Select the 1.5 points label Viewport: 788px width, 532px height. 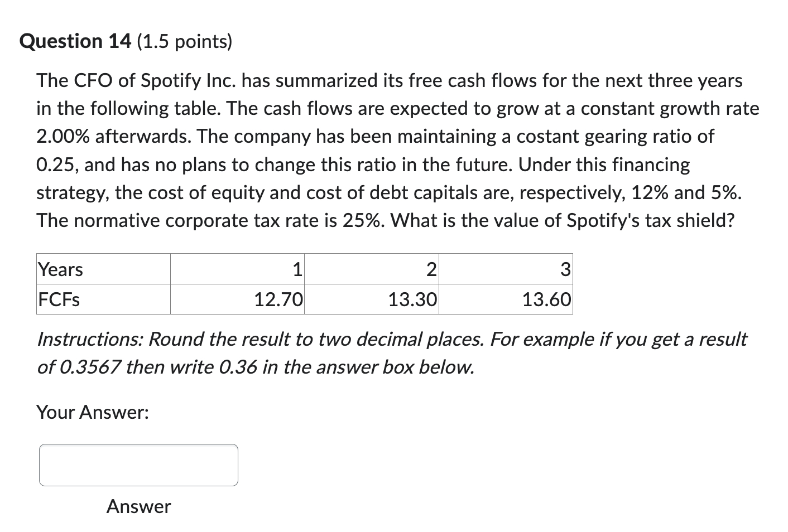click(184, 41)
